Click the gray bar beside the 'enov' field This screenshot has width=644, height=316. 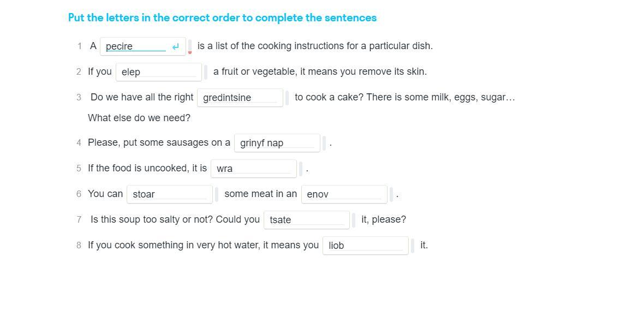pos(391,194)
